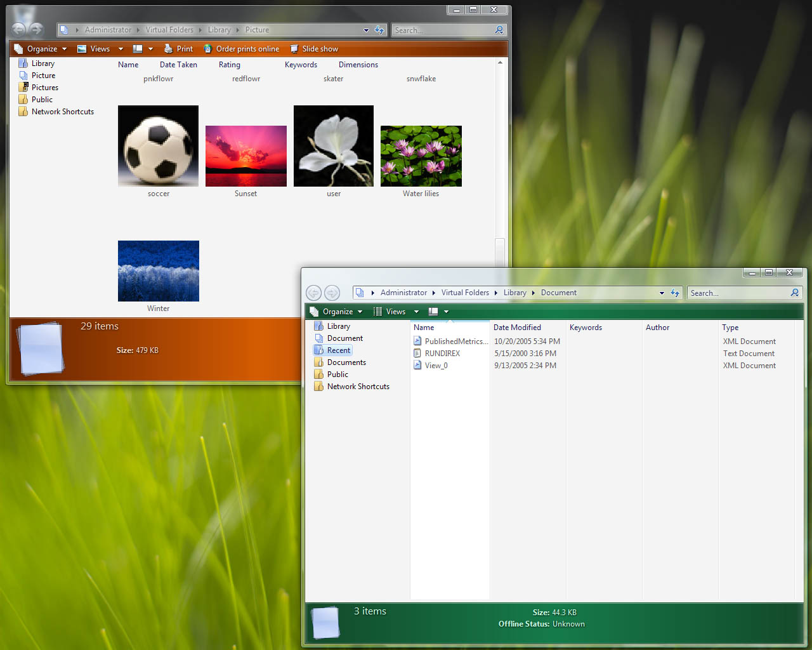812x650 pixels.
Task: Select the soccer ball thumbnail
Action: click(x=158, y=146)
